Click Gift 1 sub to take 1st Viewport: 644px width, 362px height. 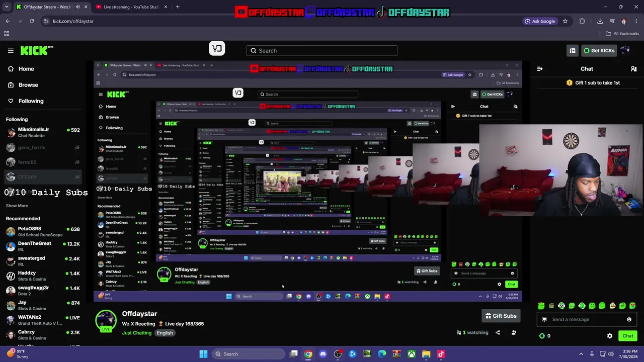593,82
